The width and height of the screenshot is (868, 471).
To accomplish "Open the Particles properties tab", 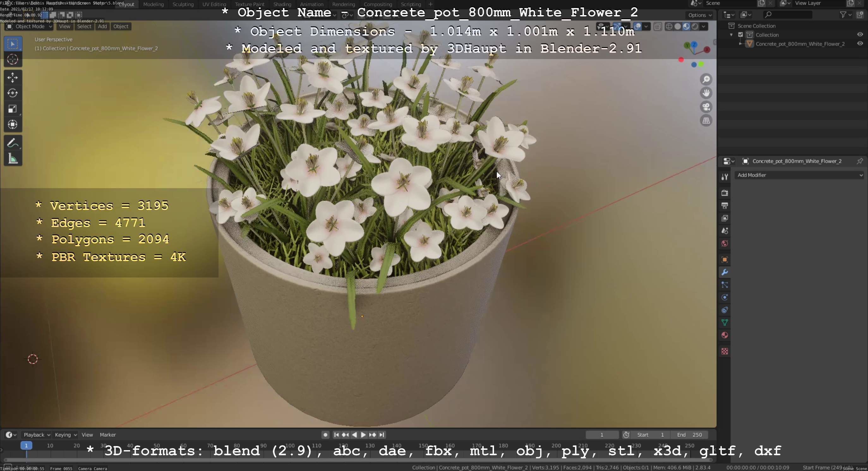I will coord(725,285).
